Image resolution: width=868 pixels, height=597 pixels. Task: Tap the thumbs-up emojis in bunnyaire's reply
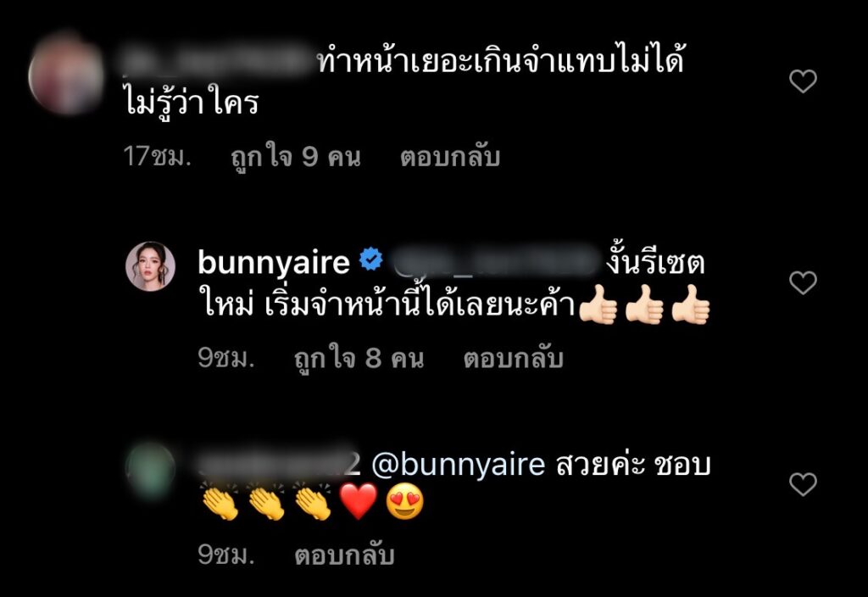[644, 304]
